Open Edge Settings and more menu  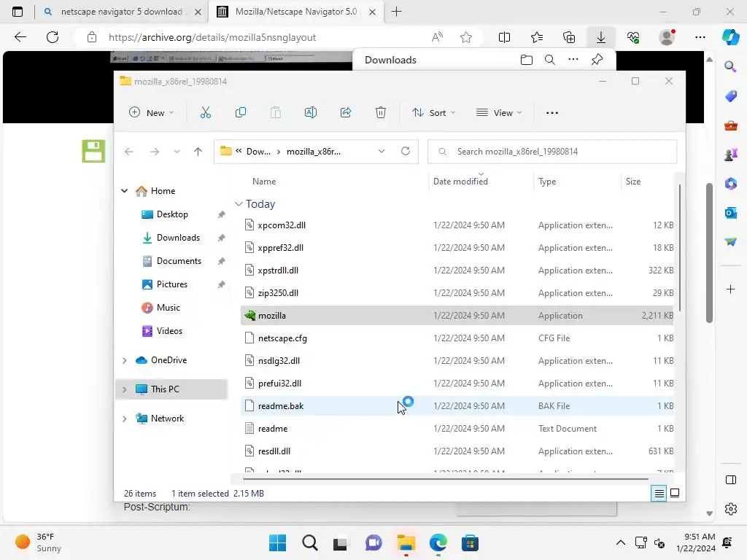700,37
